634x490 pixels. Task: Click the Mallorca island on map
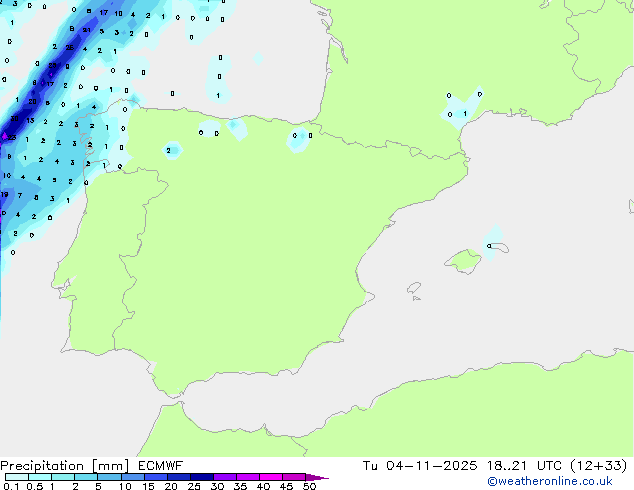[464, 261]
